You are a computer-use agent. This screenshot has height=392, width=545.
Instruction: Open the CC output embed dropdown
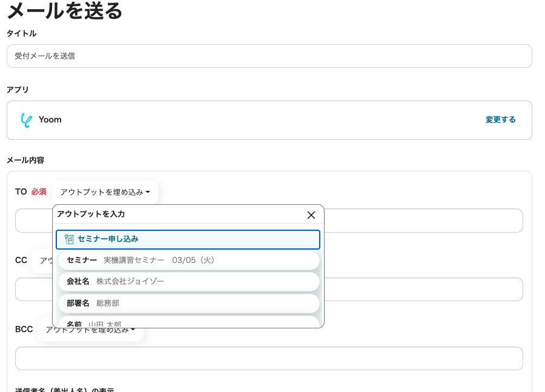pos(42,261)
